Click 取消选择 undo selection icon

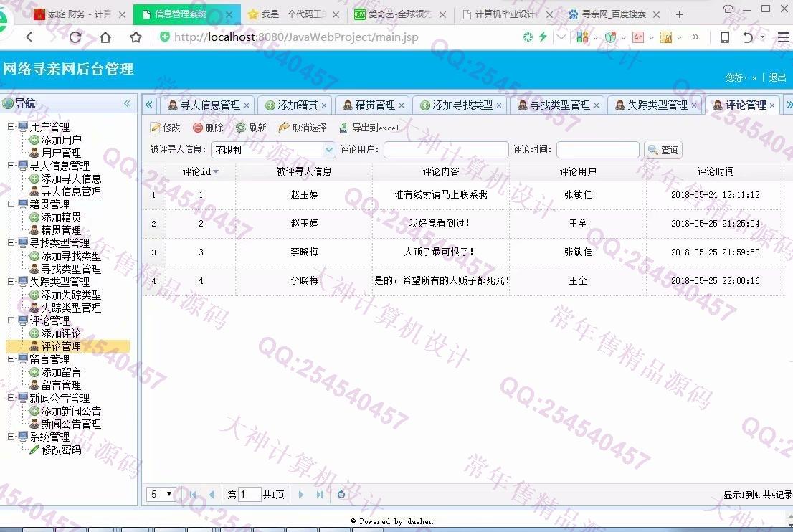coord(284,128)
